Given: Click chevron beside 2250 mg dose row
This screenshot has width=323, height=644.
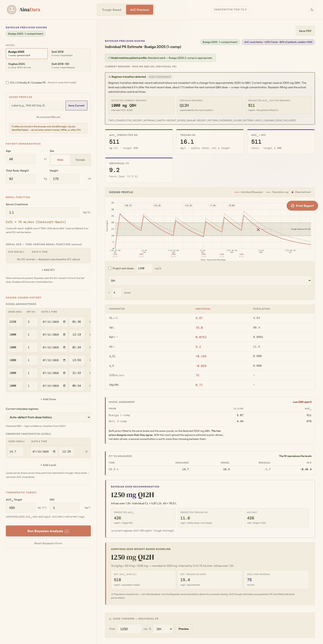Looking at the screenshot, I should 90,322.
